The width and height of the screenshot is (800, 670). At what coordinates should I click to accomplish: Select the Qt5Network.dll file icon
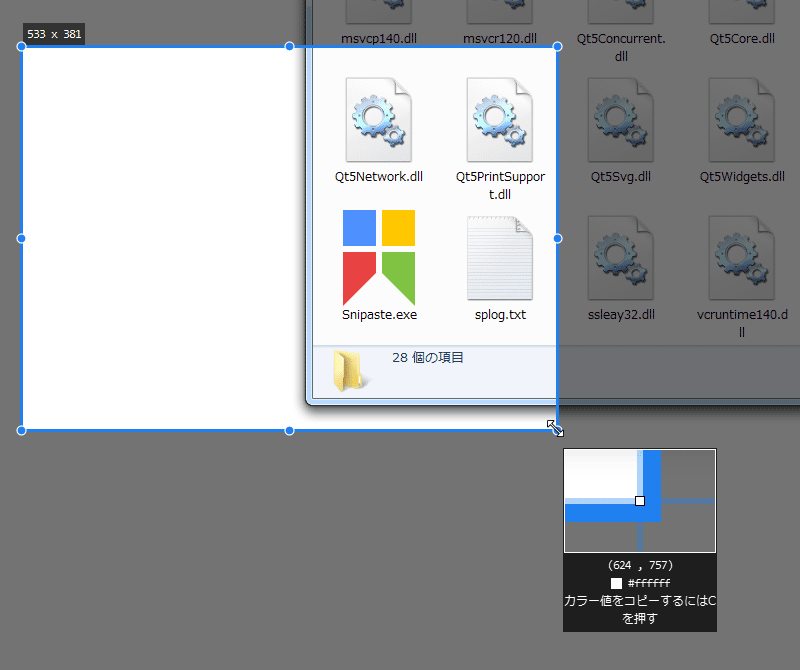(x=379, y=119)
